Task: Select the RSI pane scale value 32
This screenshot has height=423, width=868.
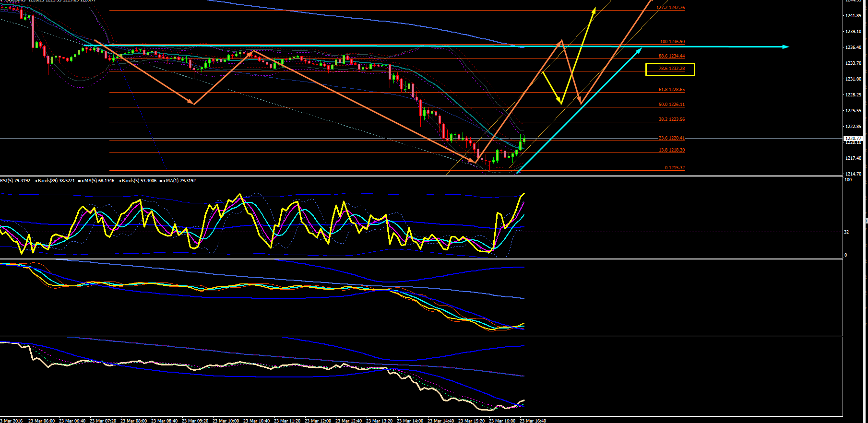Action: [846, 232]
